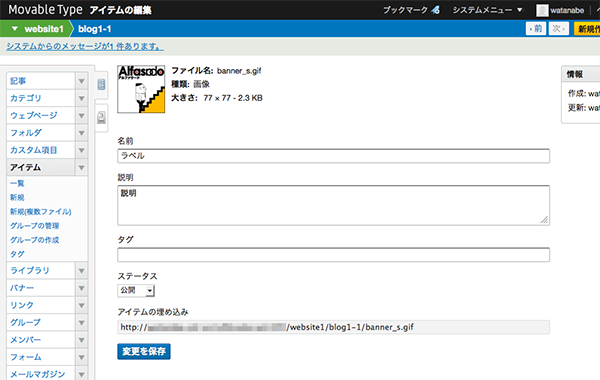600x380 pixels.
Task: Open the system message notification link
Action: (x=85, y=46)
